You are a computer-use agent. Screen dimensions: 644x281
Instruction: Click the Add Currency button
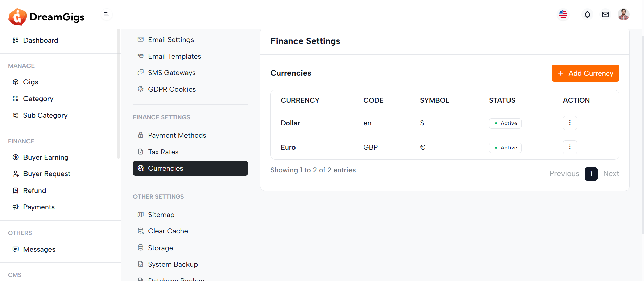pyautogui.click(x=585, y=73)
